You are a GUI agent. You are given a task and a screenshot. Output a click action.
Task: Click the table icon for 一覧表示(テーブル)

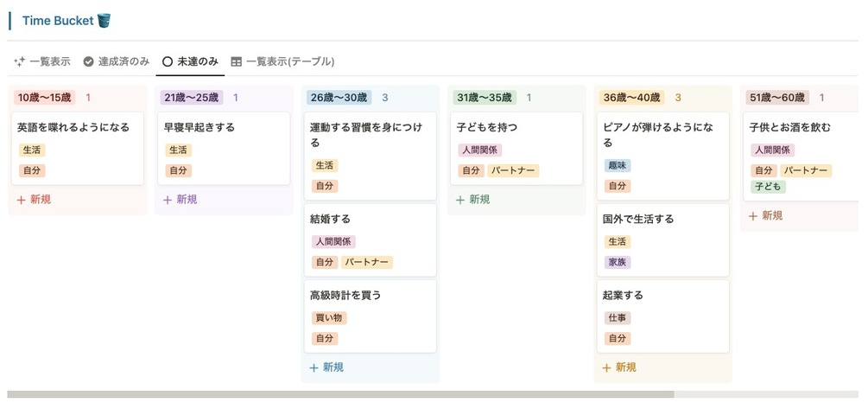tap(236, 62)
